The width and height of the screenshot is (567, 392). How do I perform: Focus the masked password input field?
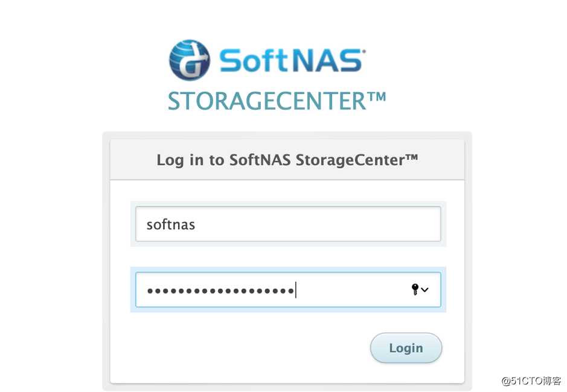pos(288,289)
